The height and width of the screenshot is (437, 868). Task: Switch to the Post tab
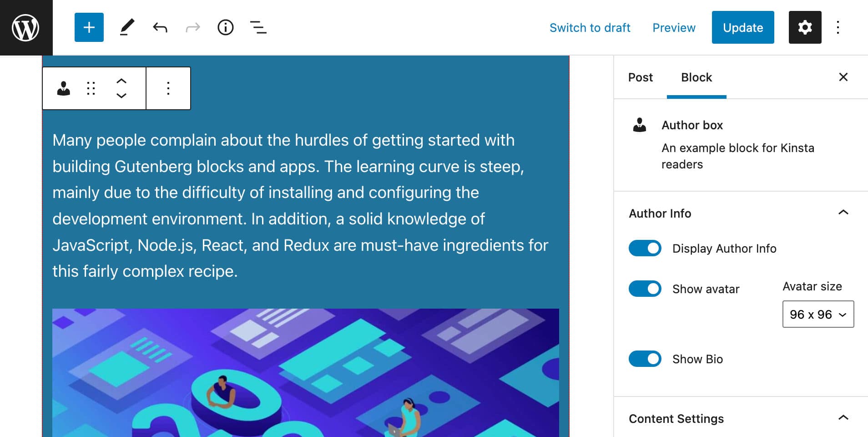[640, 77]
